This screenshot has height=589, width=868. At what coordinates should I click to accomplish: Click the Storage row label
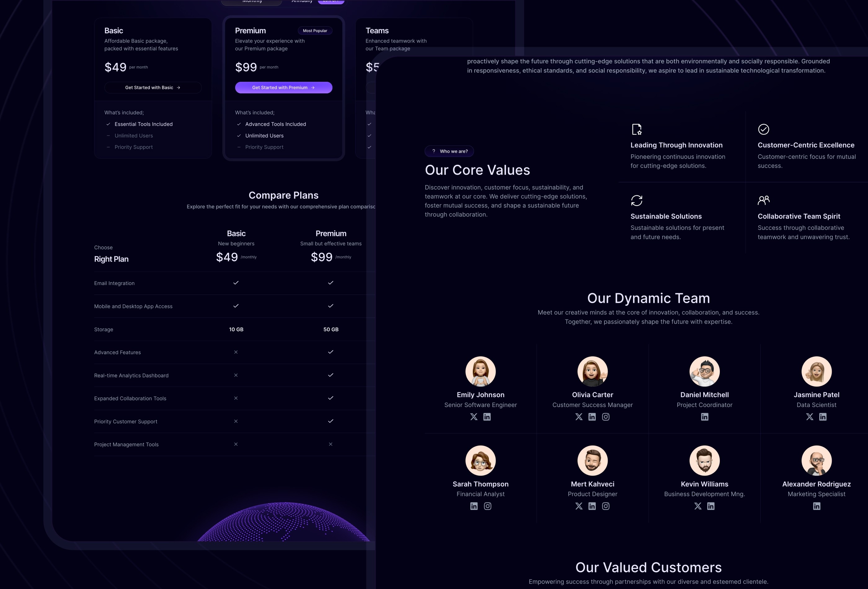point(104,330)
